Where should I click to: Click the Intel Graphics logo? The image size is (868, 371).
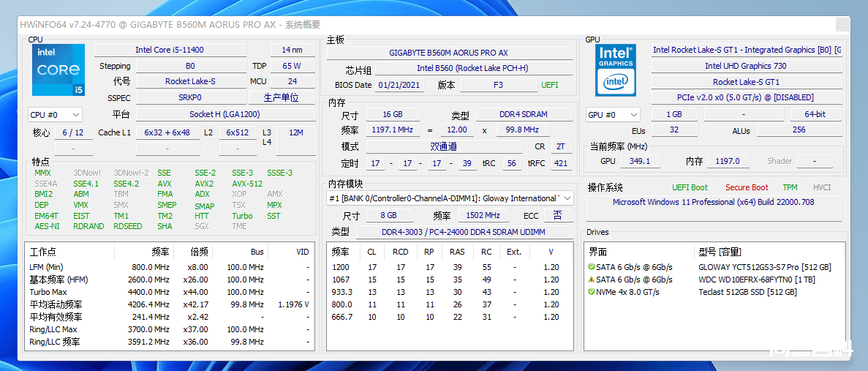coord(616,70)
